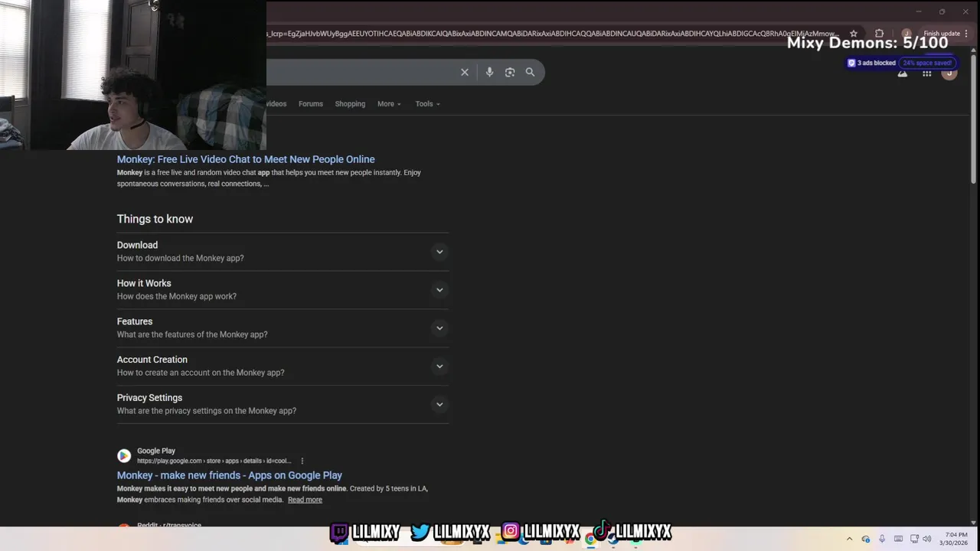The height and width of the screenshot is (551, 980).
Task: Click What are the features of the Monkey app
Action: [x=192, y=335]
